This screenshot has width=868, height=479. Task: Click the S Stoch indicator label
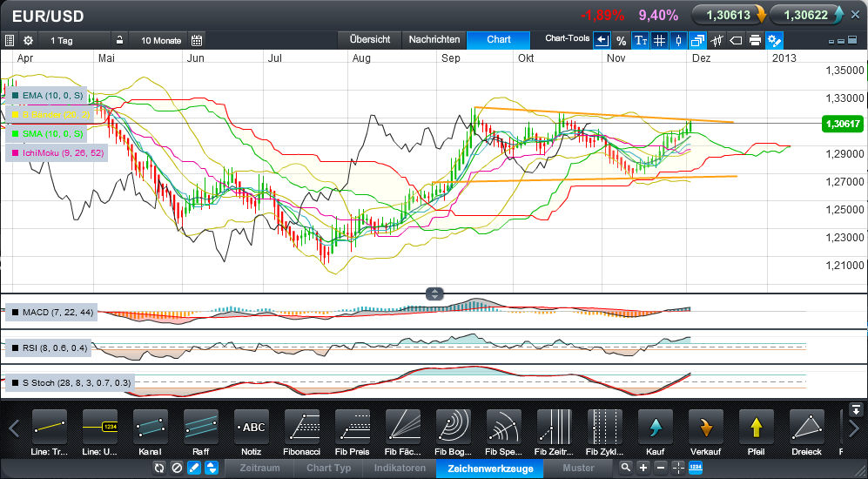(70, 382)
